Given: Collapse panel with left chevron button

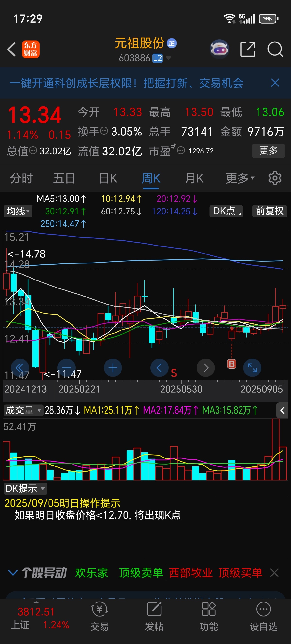Looking at the screenshot, I should (x=282, y=410).
